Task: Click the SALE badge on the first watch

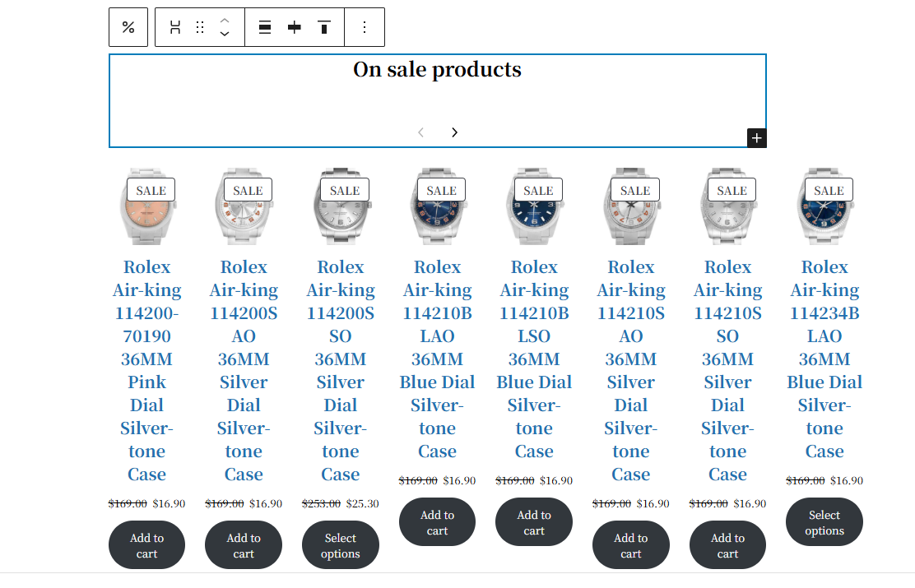Action: pos(151,189)
